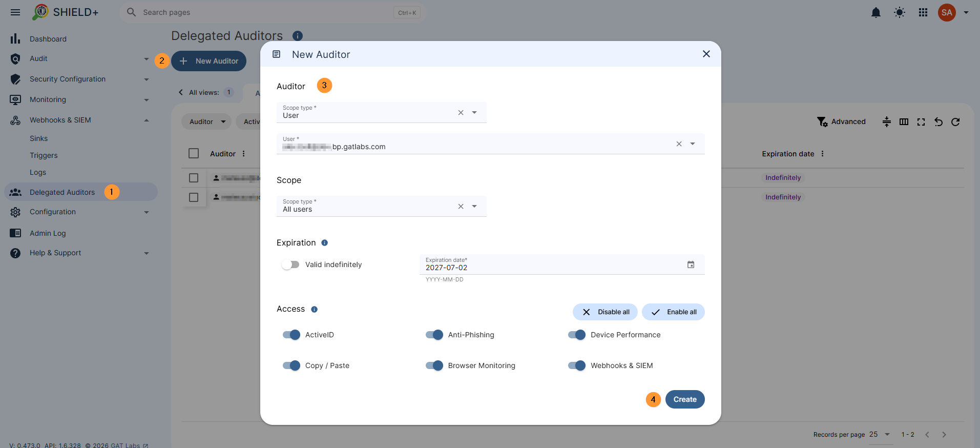980x448 pixels.
Task: Select Triggers under Webhooks & SIEM
Action: pos(44,155)
